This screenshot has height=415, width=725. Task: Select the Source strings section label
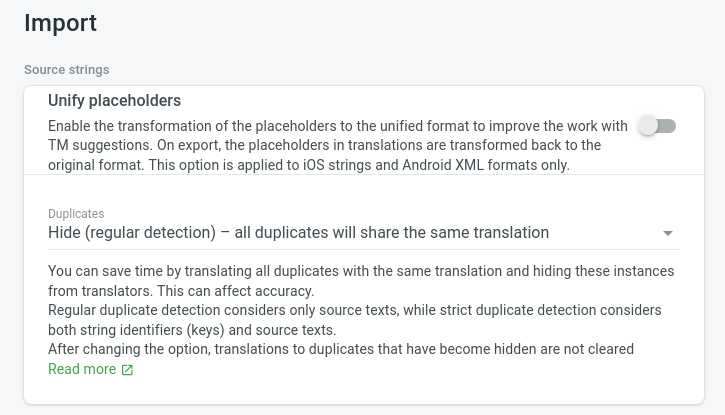click(x=66, y=70)
